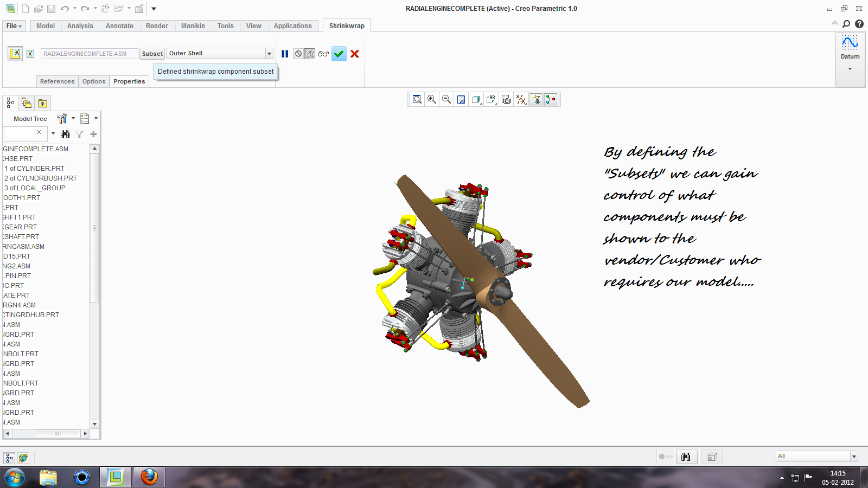Toggle annotation display icon
This screenshot has width=868, height=488.
tap(535, 99)
